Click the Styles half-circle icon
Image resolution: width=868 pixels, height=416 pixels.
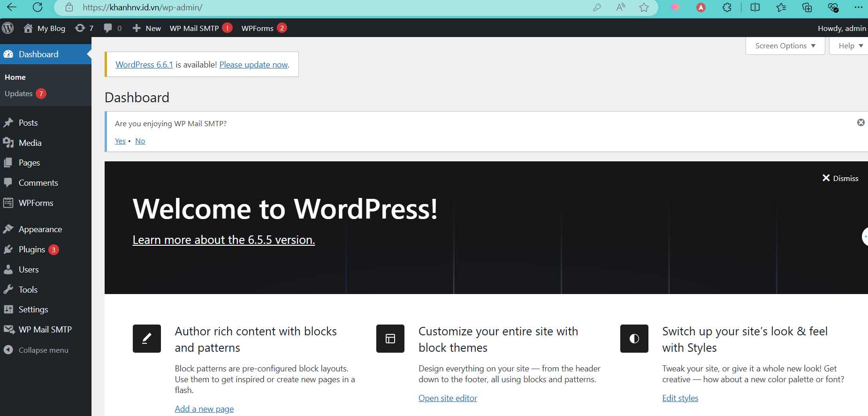point(634,339)
